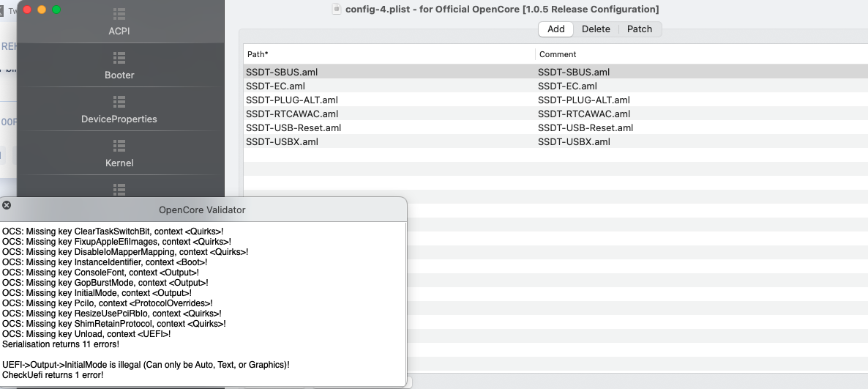Switch to the Add tab
The image size is (868, 389).
tap(555, 29)
